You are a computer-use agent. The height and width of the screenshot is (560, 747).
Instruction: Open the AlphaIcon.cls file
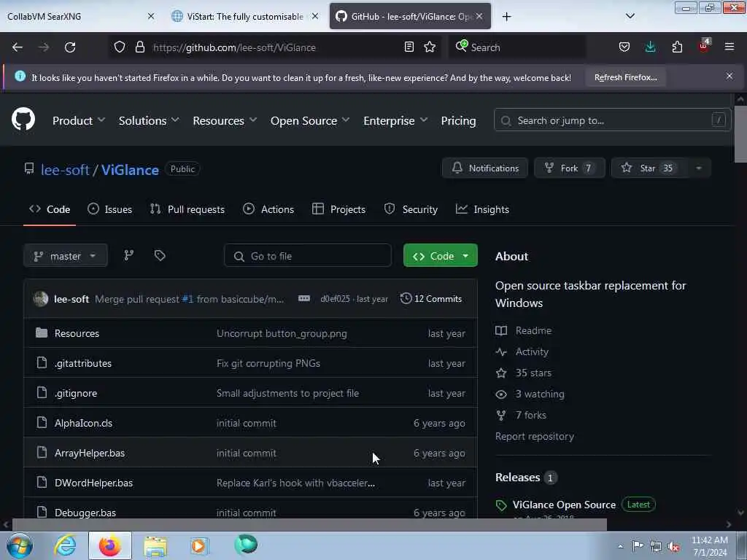pos(83,423)
